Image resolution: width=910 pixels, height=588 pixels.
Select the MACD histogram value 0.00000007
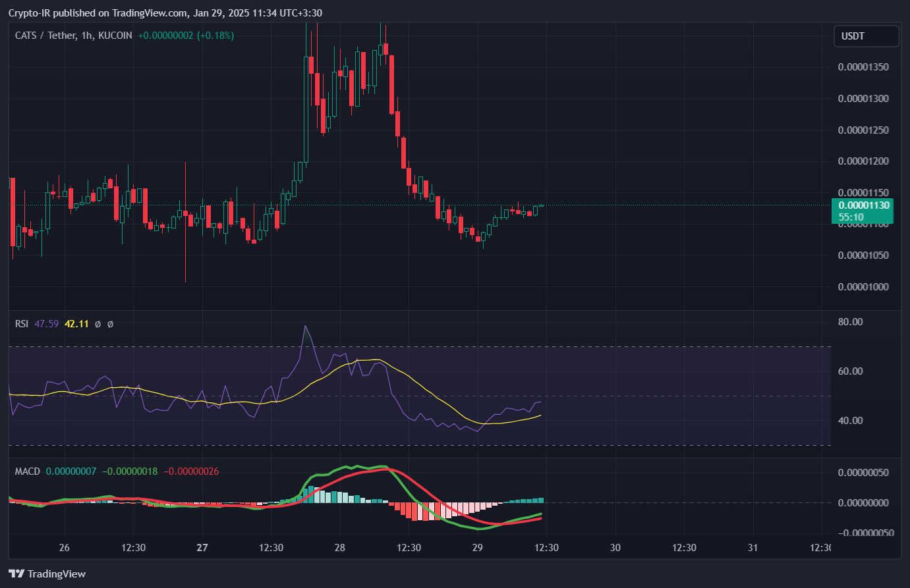tap(71, 471)
